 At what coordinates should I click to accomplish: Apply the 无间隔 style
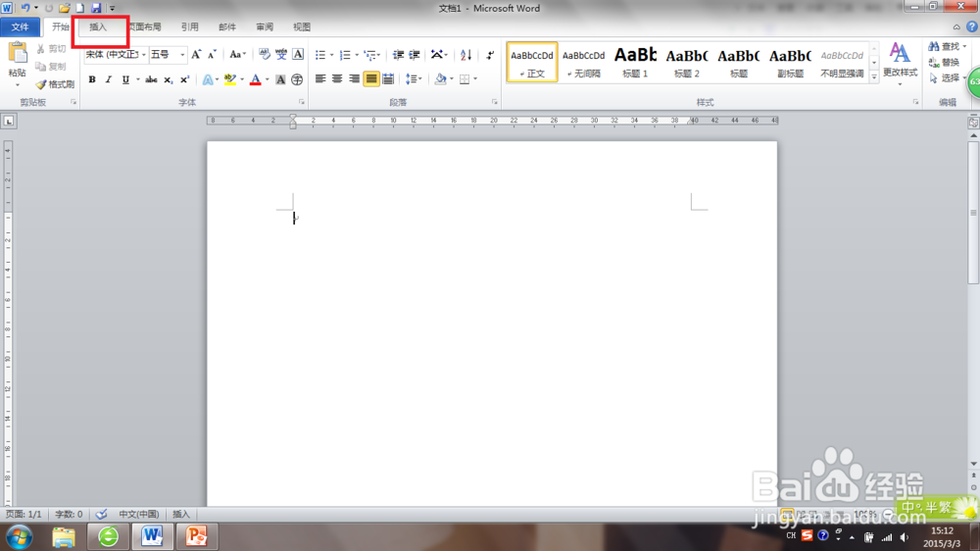(583, 62)
